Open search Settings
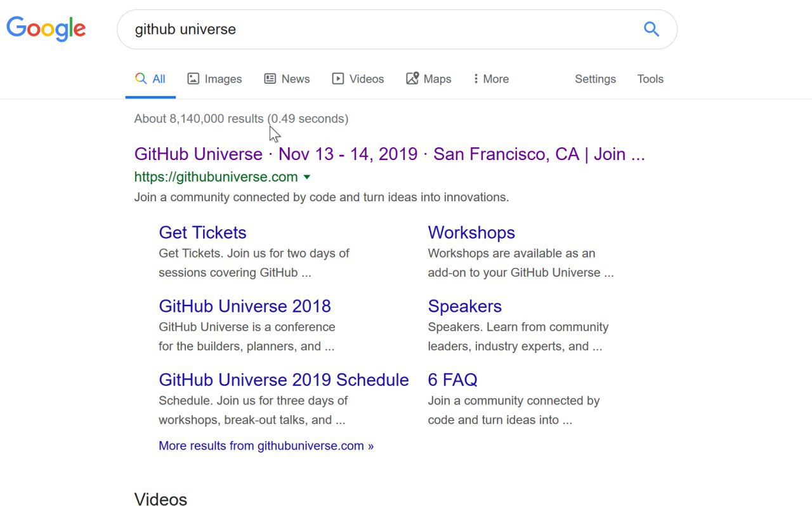812x506 pixels. 595,79
